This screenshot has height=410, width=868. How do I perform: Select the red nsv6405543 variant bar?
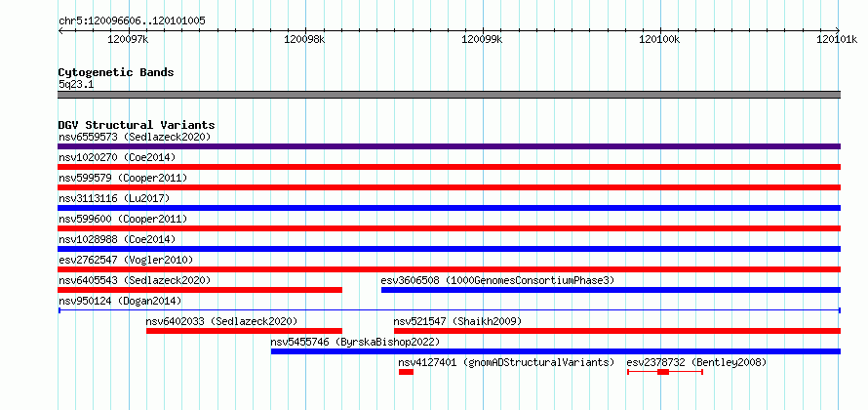tap(200, 290)
